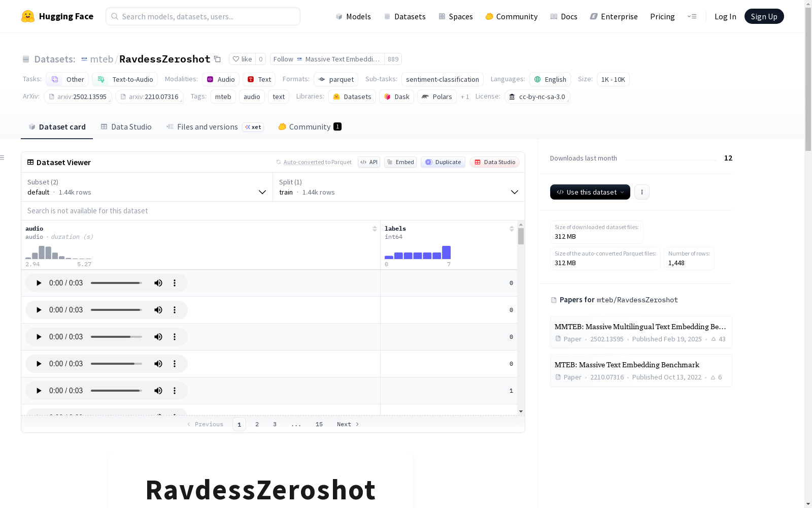Expand the Subset default dropdown
The image size is (812, 508).
(147, 187)
